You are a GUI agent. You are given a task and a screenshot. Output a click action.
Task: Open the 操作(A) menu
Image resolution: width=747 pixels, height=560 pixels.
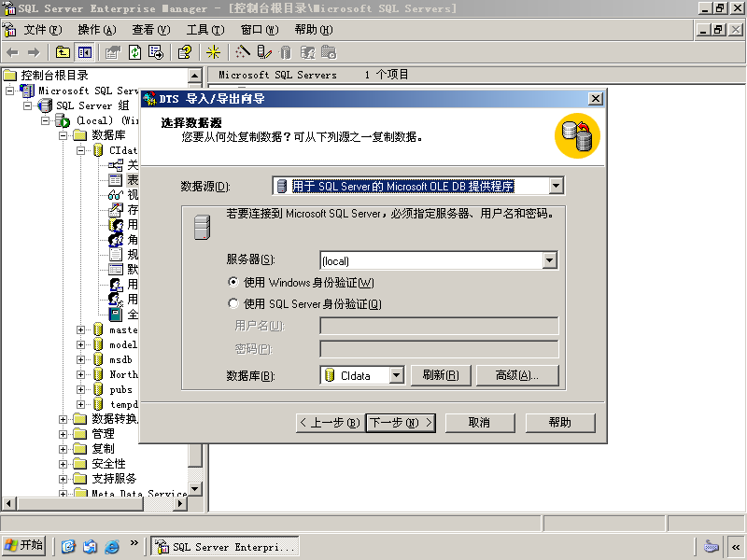[x=97, y=30]
